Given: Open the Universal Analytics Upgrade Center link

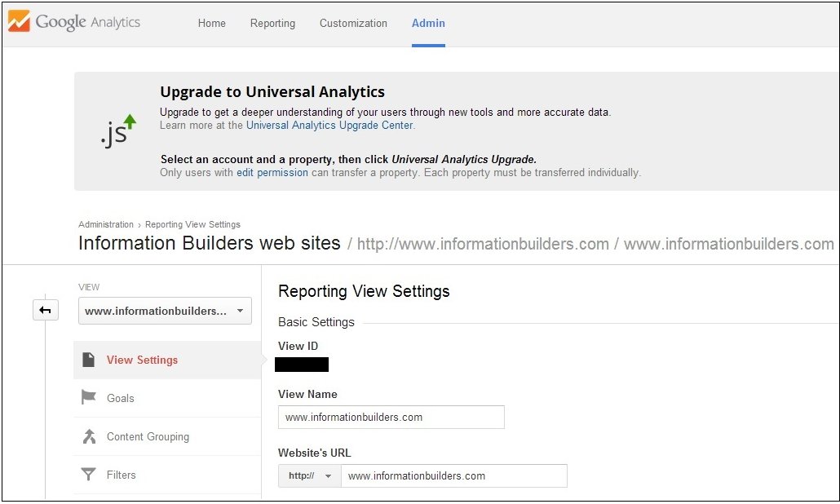Looking at the screenshot, I should (329, 126).
